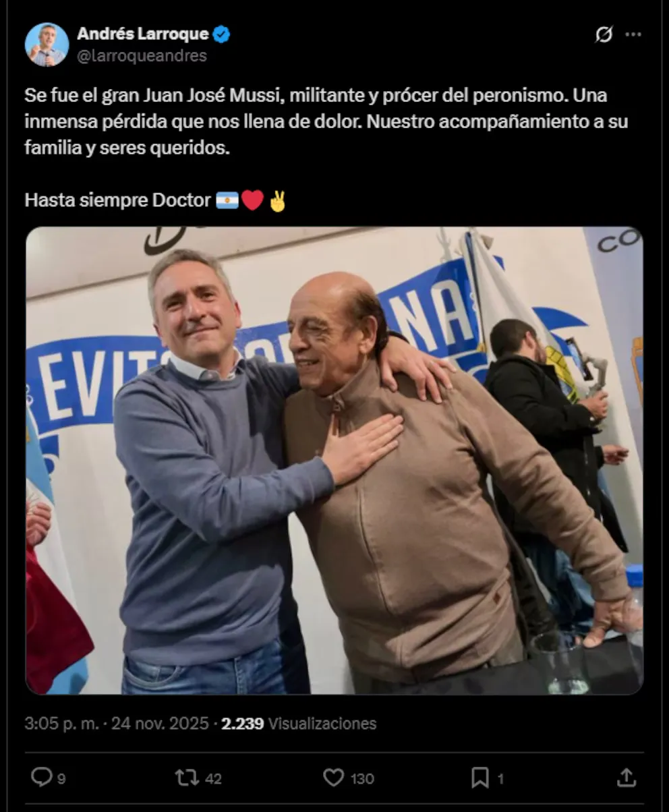The image size is (669, 812).
Task: Click the repost arrows icon
Action: (x=187, y=778)
